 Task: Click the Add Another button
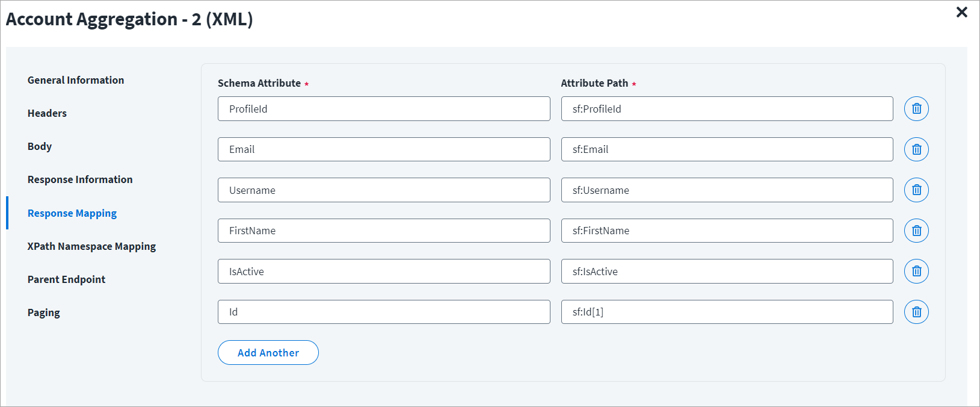(268, 353)
